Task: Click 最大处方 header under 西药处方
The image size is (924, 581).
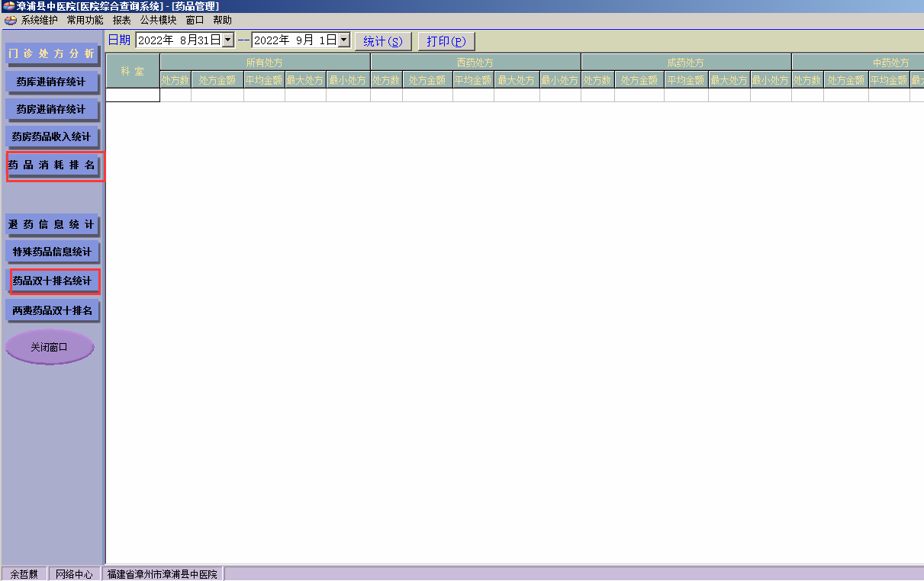Action: click(517, 79)
